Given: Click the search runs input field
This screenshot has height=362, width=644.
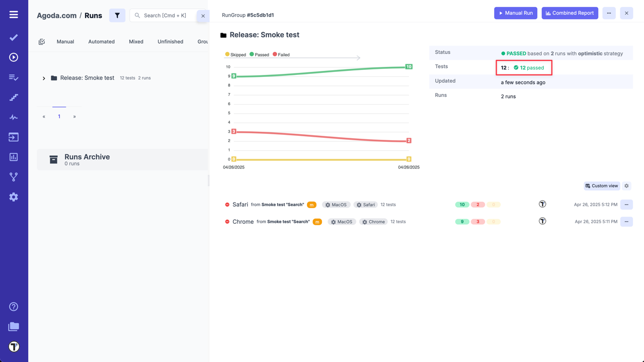Looking at the screenshot, I should click(x=166, y=16).
